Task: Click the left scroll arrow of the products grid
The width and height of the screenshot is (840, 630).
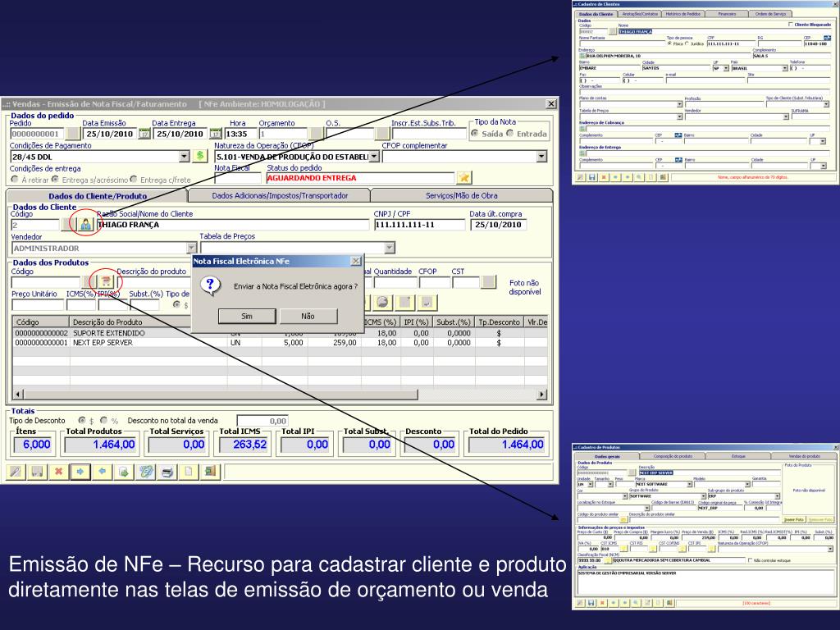Action: (18, 395)
